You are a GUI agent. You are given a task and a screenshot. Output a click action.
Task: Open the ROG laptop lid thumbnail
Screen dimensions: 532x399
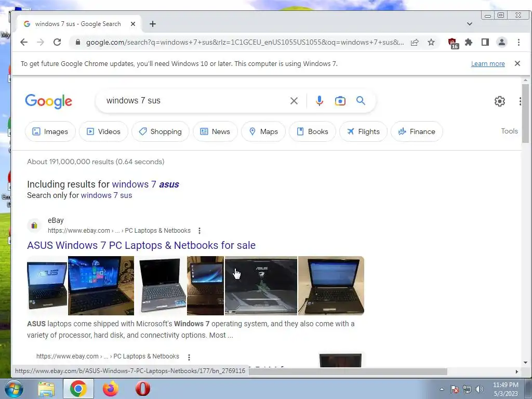coord(261,286)
